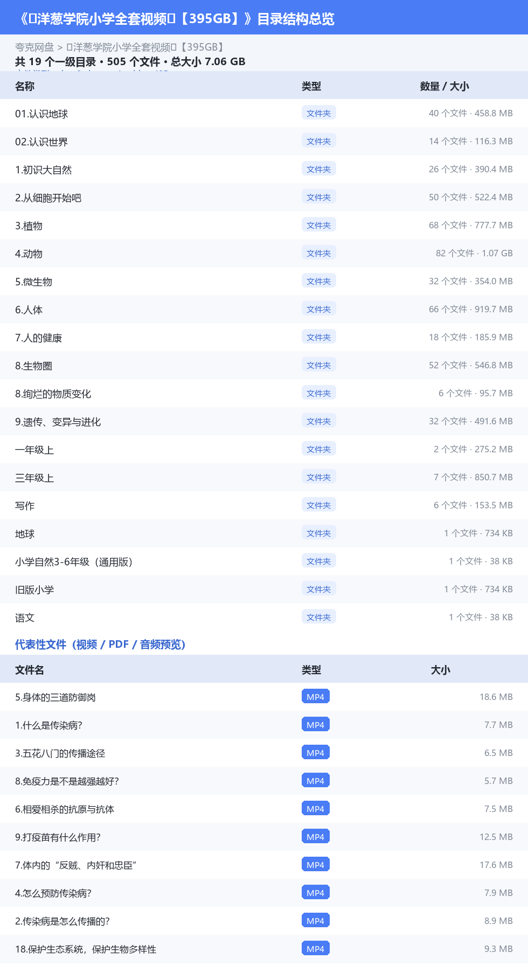
Task: Click the 7 个文件 · 850.7 MB cell
Action: click(473, 477)
